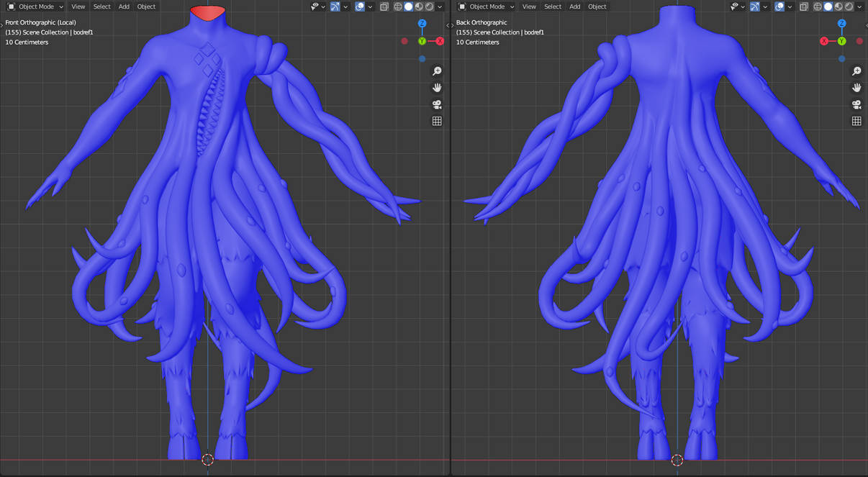The image size is (868, 477).
Task: Click the grid perspective icon in the right viewport sidebar
Action: point(856,121)
